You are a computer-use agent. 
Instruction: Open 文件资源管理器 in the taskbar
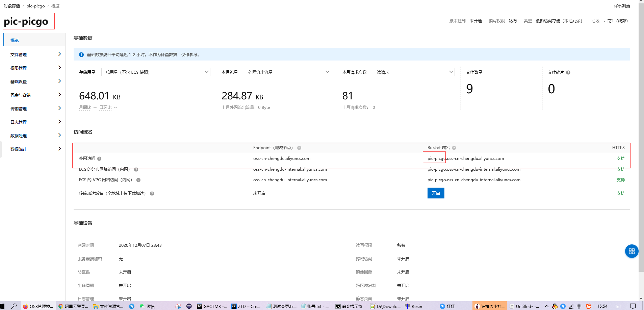109,306
